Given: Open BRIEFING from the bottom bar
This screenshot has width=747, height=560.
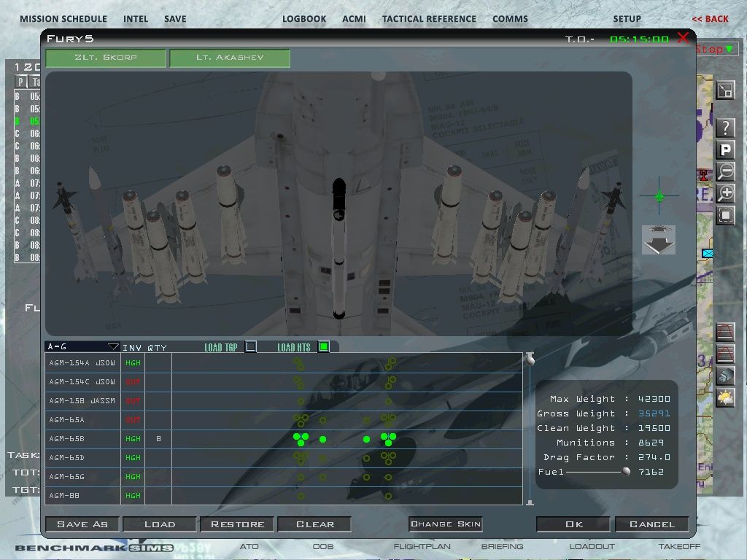Looking at the screenshot, I should (x=502, y=546).
